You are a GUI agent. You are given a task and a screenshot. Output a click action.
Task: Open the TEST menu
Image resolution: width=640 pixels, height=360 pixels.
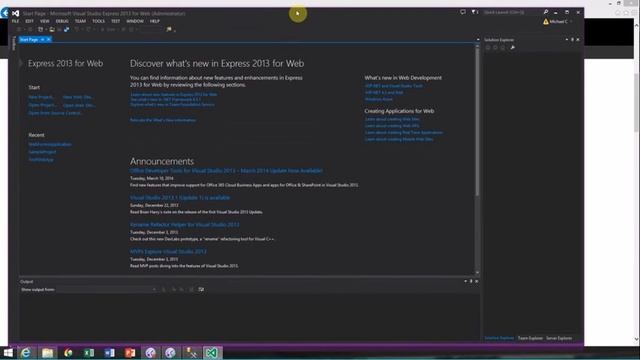click(x=116, y=21)
